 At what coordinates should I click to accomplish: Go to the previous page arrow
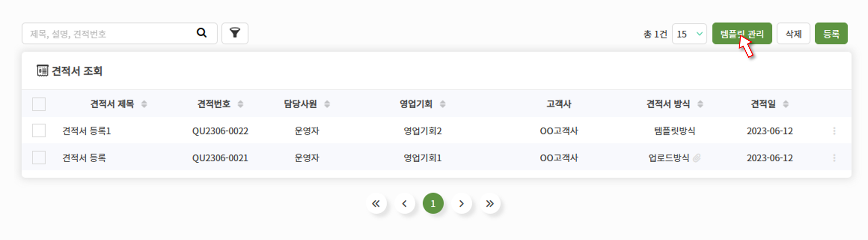[404, 204]
